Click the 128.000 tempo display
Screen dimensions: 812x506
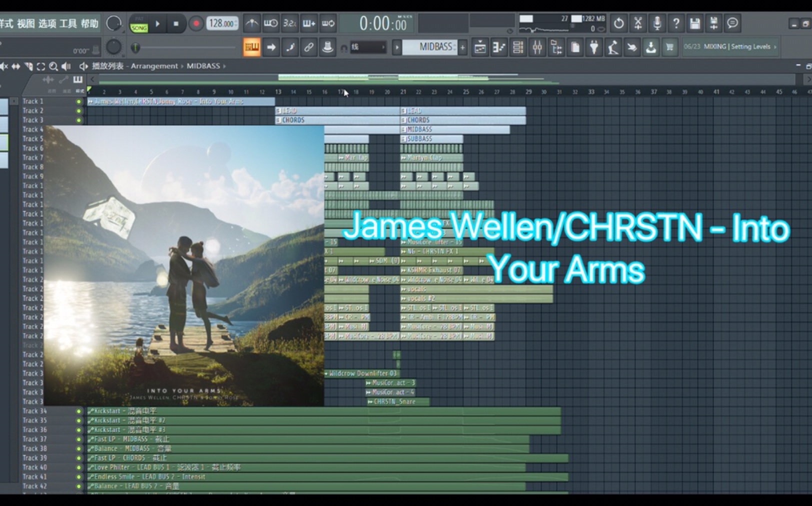click(x=222, y=23)
